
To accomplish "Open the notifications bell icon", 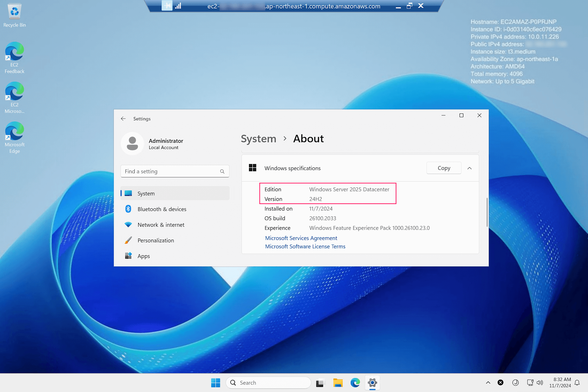I will tap(577, 383).
